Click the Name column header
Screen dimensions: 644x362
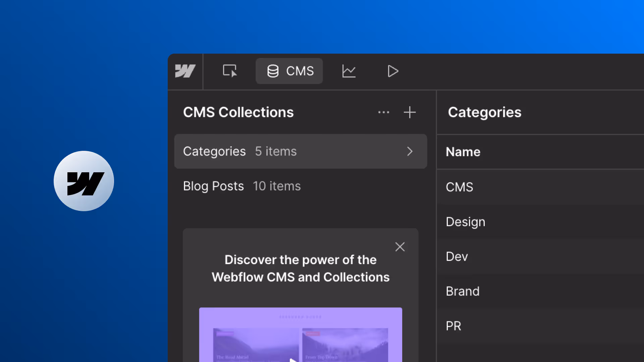point(463,152)
